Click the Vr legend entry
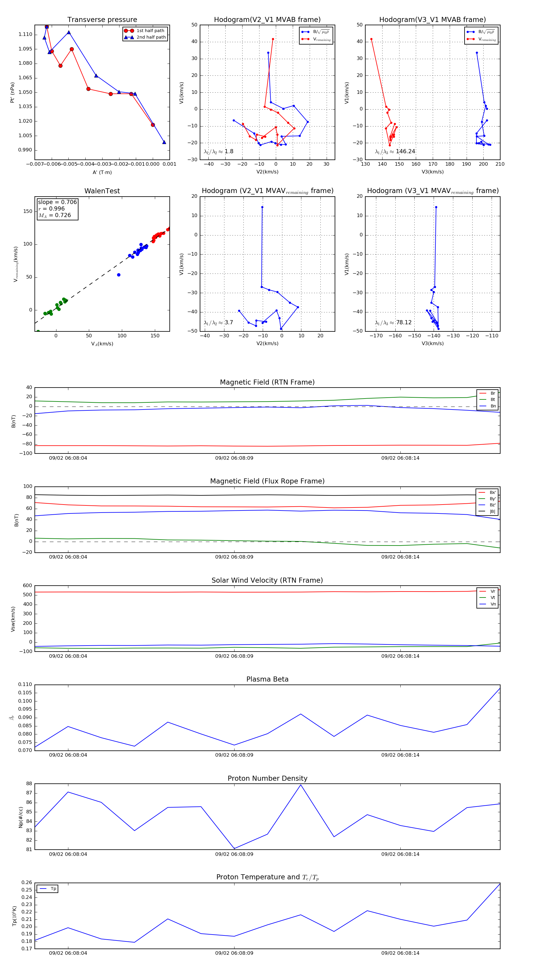Viewport: 535px width, 980px height. pyautogui.click(x=488, y=591)
